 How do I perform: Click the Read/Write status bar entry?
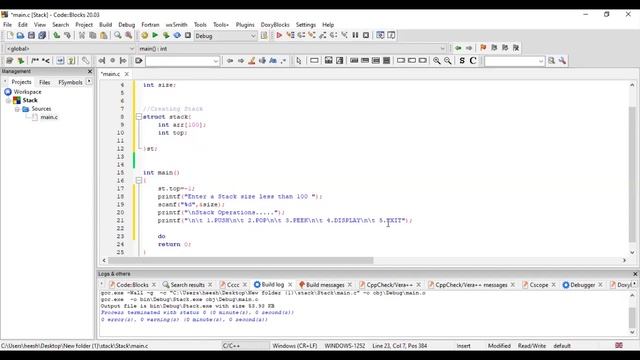coord(532,346)
